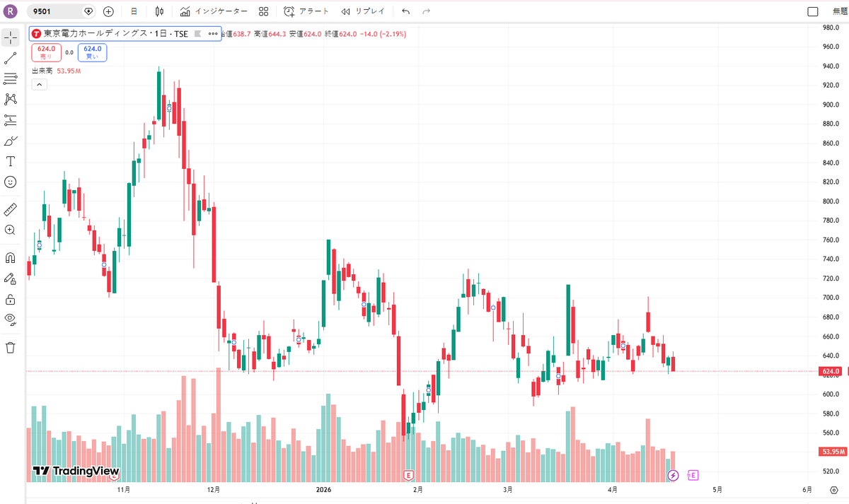Toggle stay in drawing mode
849x504 pixels.
pyautogui.click(x=11, y=279)
